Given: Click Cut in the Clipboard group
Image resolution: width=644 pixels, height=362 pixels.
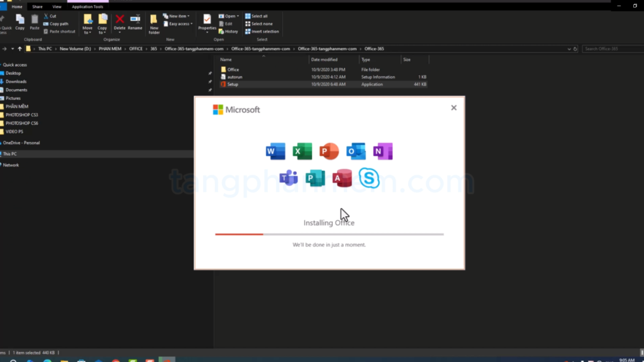Looking at the screenshot, I should pyautogui.click(x=50, y=16).
